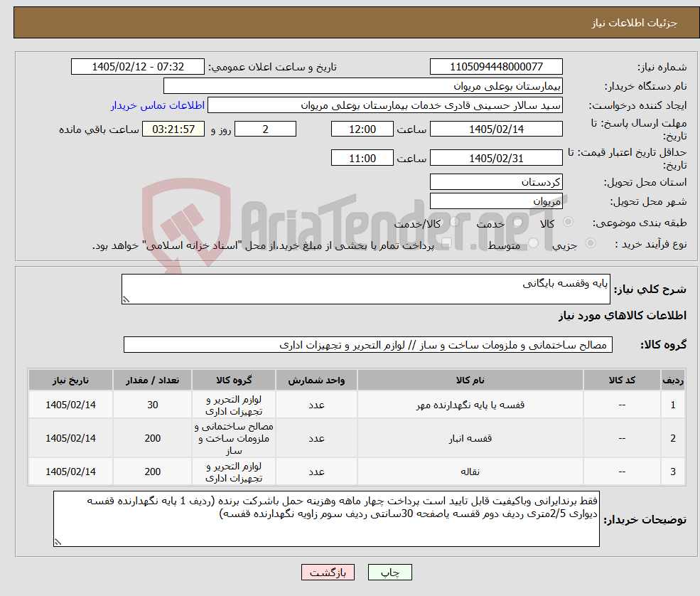
Task: Click the buyer organization name field
Action: 362,86
